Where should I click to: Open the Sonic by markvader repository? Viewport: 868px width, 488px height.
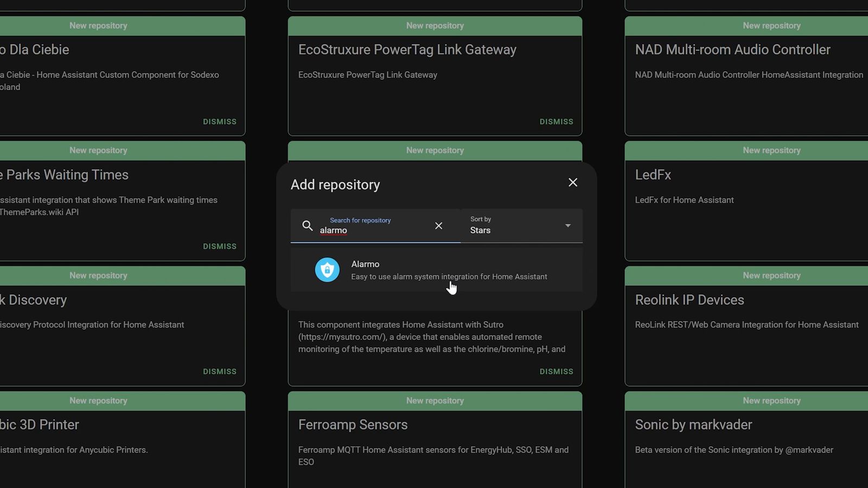point(693,425)
